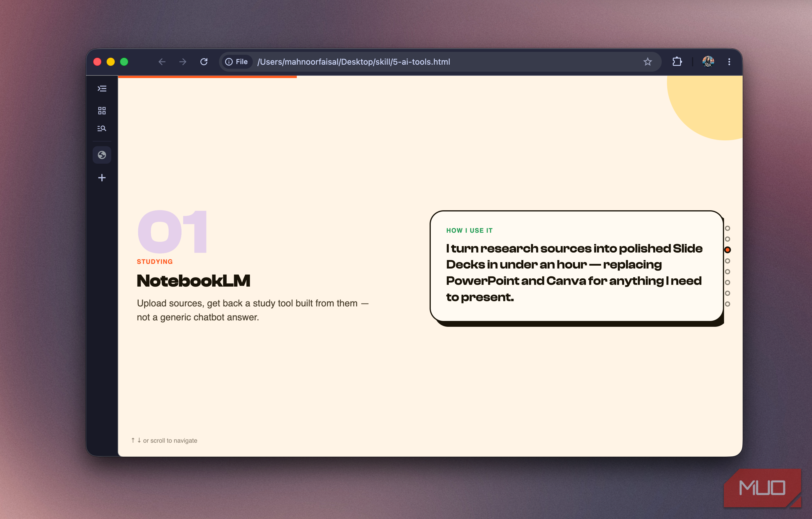The image size is (812, 519).
Task: Open the extensions puzzle icon
Action: pos(677,62)
